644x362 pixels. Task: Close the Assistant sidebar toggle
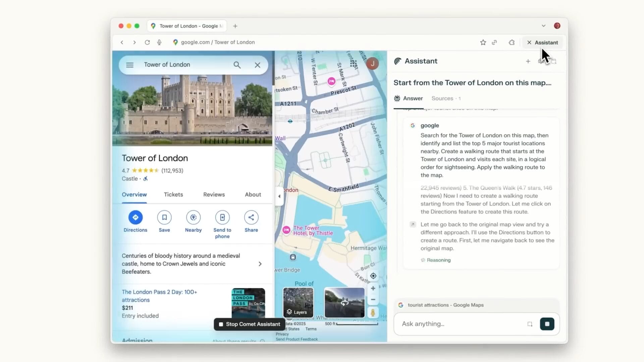coord(542,43)
